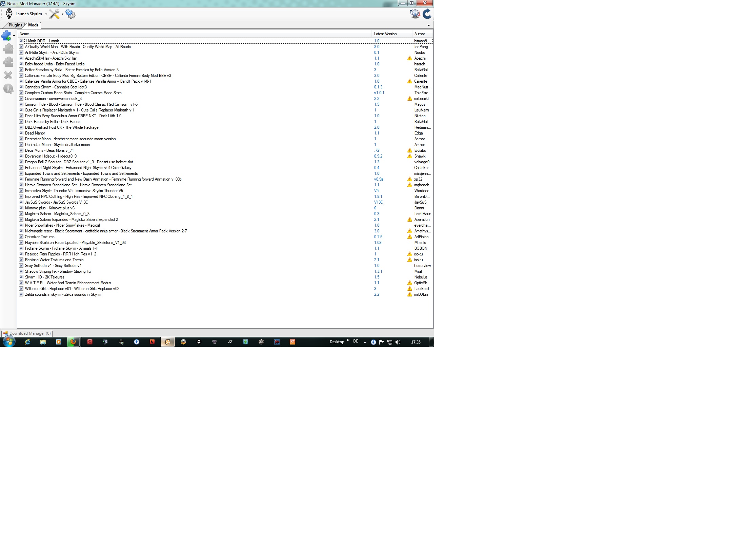This screenshot has height=560, width=747.
Task: Click the warning icon beside ApachiiSkyHair
Action: pos(409,58)
